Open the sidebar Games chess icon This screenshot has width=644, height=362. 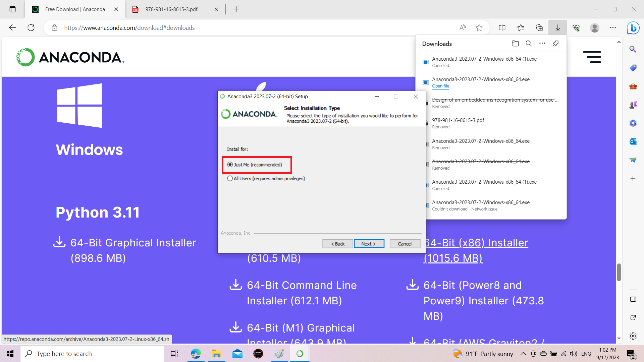(633, 105)
